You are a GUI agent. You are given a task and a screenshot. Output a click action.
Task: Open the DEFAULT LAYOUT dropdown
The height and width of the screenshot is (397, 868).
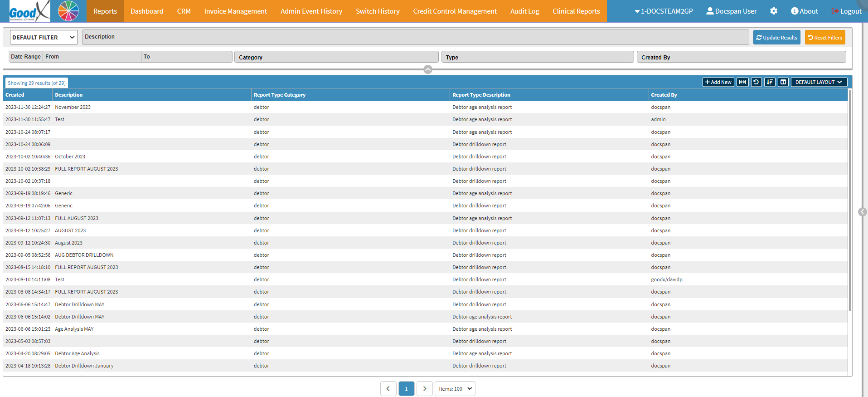tap(819, 82)
